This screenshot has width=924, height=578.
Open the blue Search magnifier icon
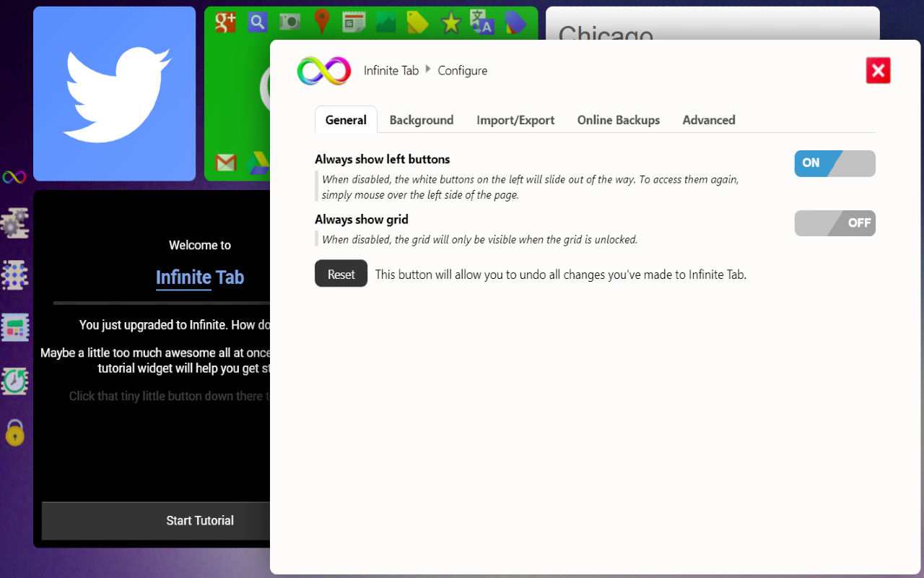pyautogui.click(x=258, y=22)
